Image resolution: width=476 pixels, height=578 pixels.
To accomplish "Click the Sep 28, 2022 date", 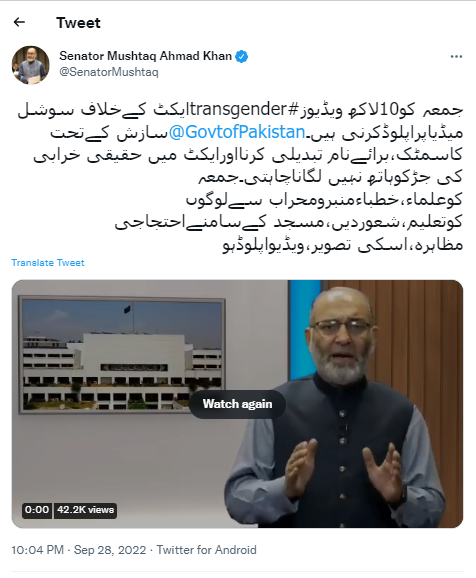I will (x=110, y=550).
